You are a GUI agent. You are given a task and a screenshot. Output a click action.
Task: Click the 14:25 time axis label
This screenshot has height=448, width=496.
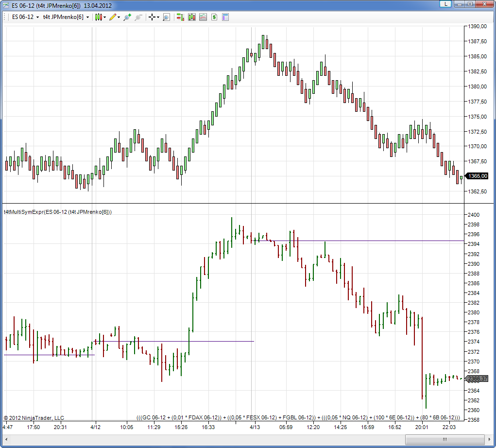pos(340,427)
